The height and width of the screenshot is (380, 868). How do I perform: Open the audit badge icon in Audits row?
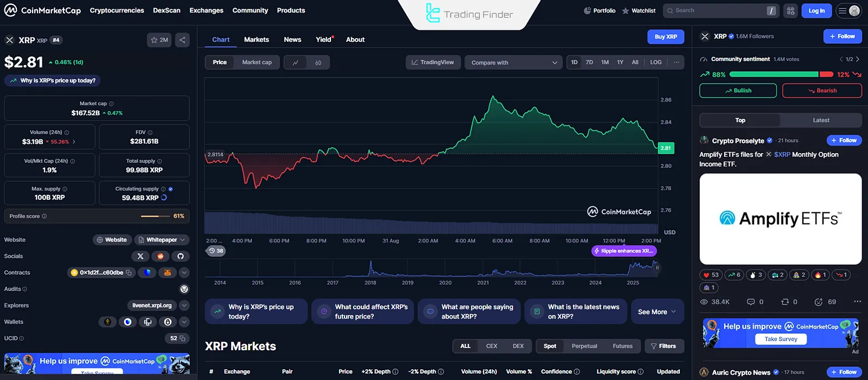(x=184, y=289)
